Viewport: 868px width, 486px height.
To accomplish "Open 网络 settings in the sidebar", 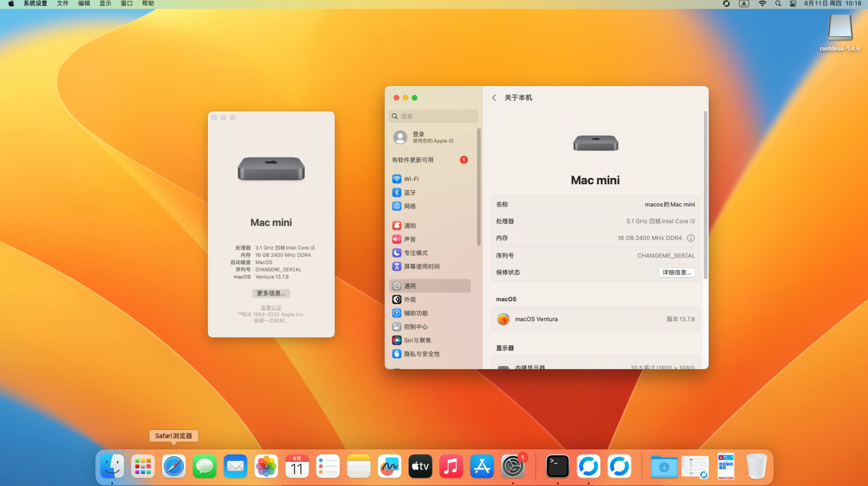I will tap(430, 206).
